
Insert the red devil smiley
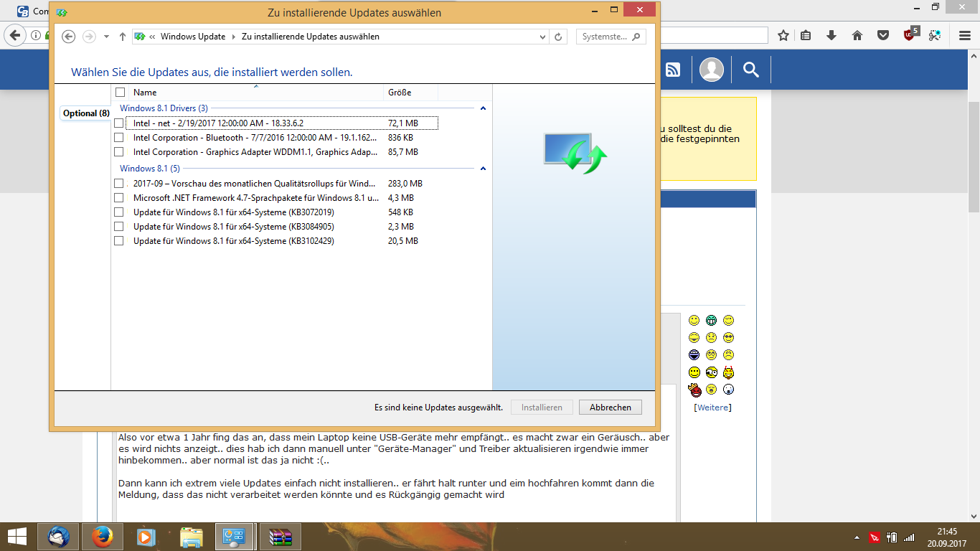click(694, 390)
